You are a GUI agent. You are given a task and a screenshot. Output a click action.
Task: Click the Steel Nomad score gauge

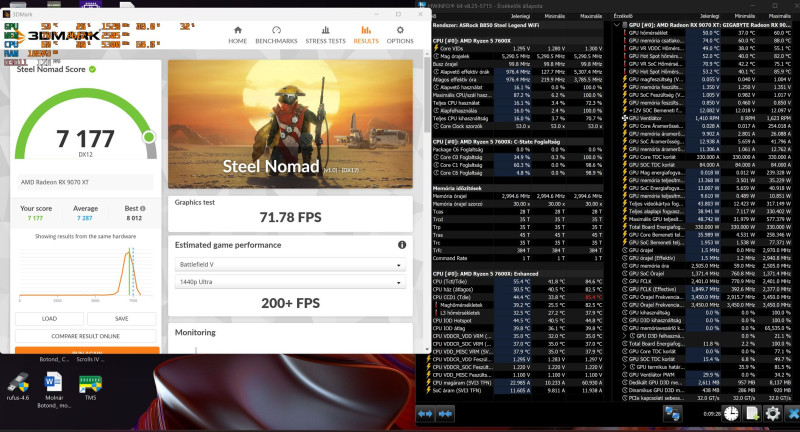(86, 122)
